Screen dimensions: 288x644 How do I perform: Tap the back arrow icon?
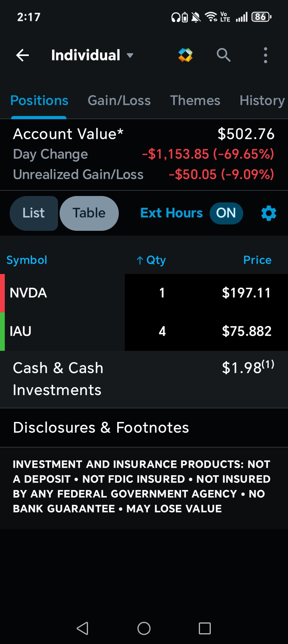tap(22, 55)
